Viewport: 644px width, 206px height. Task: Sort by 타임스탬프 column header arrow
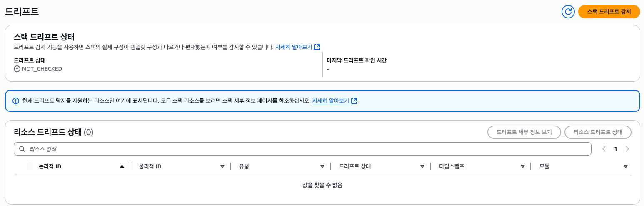pyautogui.click(x=522, y=166)
